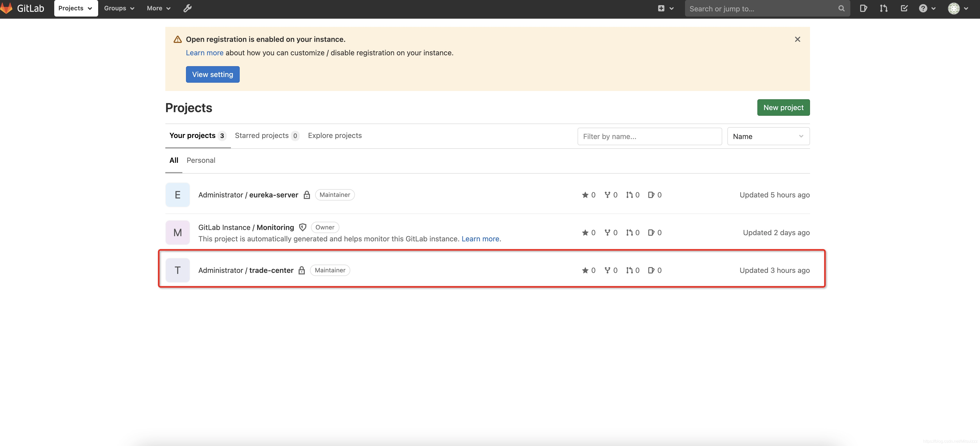Image resolution: width=980 pixels, height=446 pixels.
Task: Dismiss the open registration warning banner
Action: (x=797, y=39)
